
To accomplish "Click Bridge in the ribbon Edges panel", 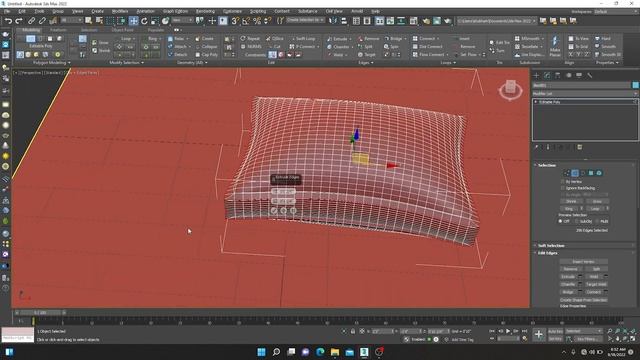I will click(394, 39).
